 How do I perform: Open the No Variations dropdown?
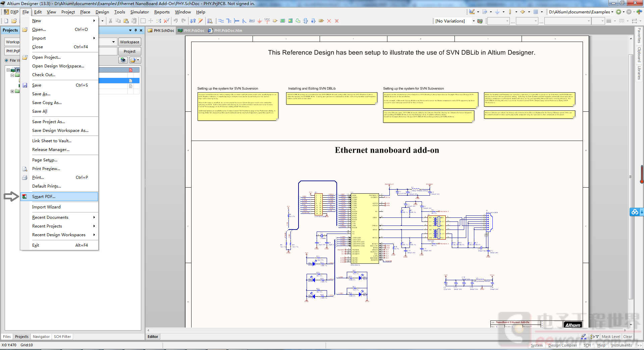(474, 21)
